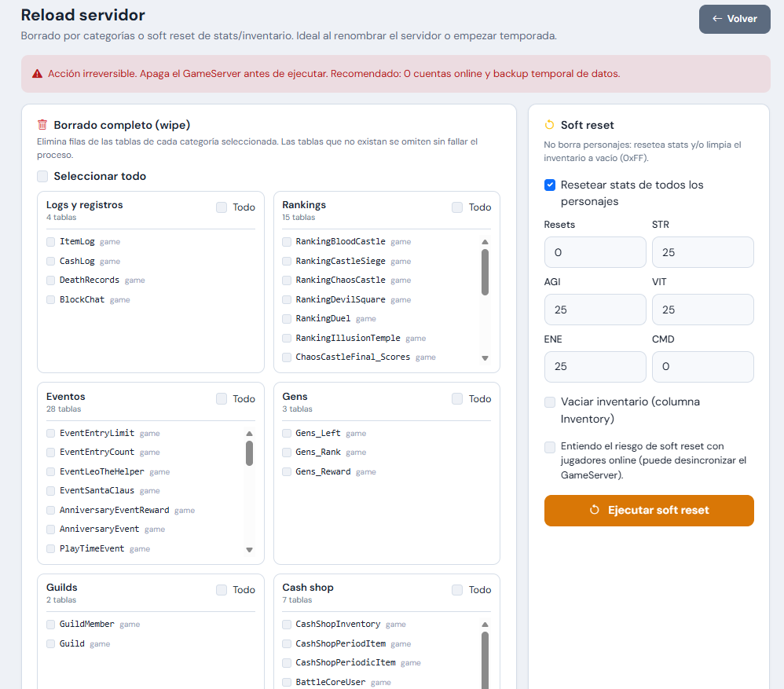This screenshot has height=689, width=784.
Task: Click Eventos list scroll down arrow
Action: 249,549
